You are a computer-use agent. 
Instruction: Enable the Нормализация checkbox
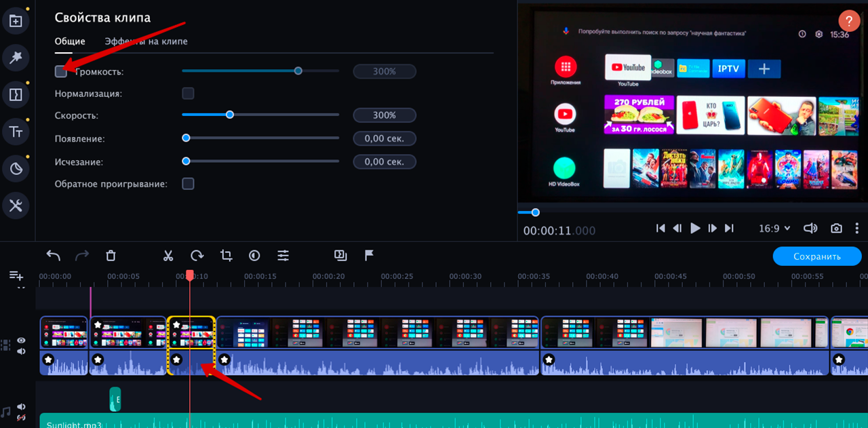[188, 94]
